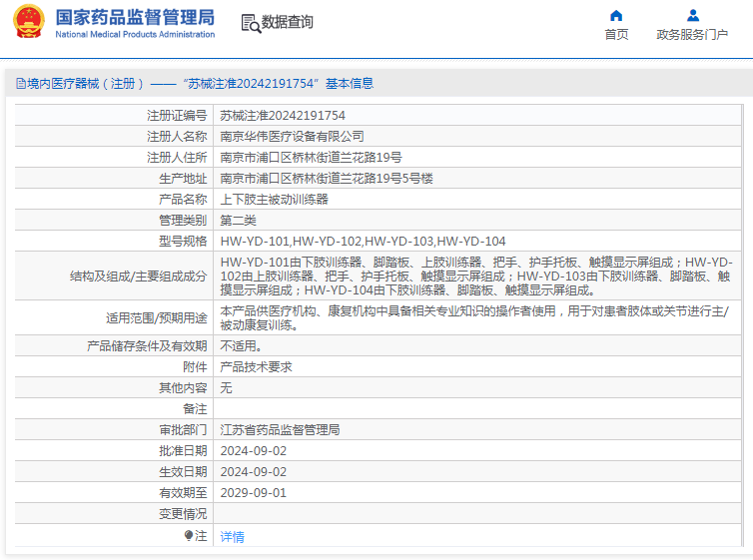This screenshot has width=753, height=560.
Task: Go to 首页 via home icon
Action: pos(616,16)
